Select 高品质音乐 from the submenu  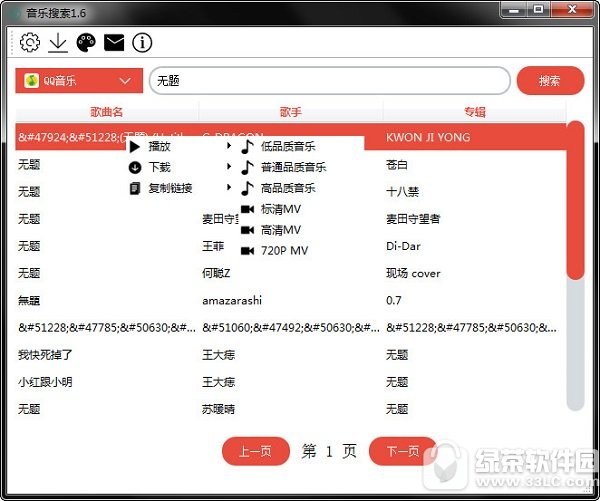288,188
